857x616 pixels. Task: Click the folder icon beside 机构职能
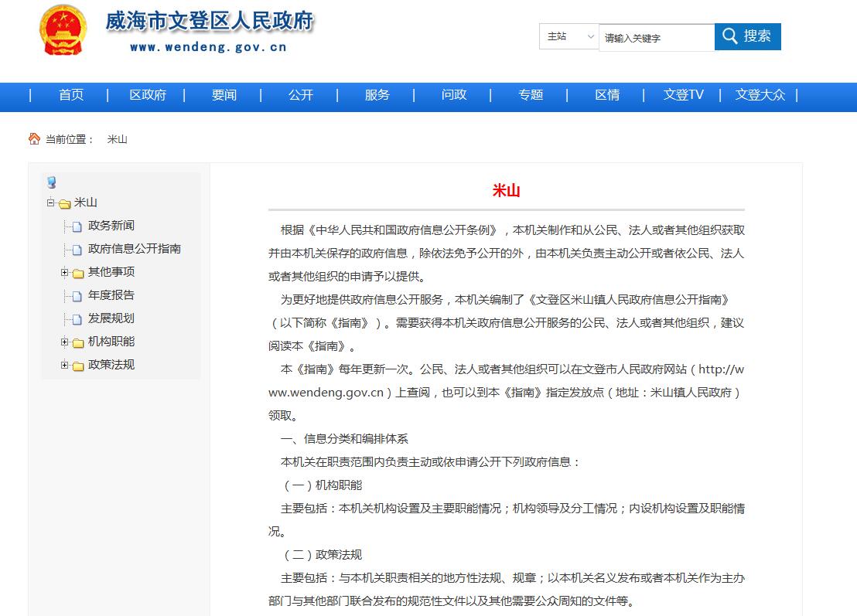78,343
